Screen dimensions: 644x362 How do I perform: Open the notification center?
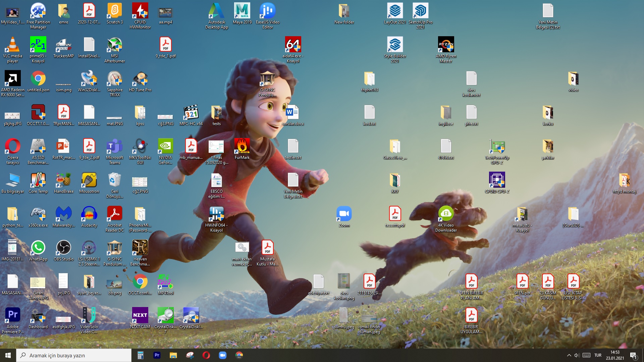(633, 355)
